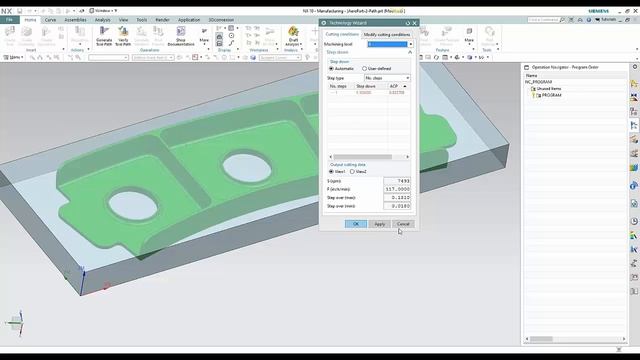Image resolution: width=640 pixels, height=360 pixels.
Task: Click the Create Geometry icon
Action: click(x=27, y=35)
